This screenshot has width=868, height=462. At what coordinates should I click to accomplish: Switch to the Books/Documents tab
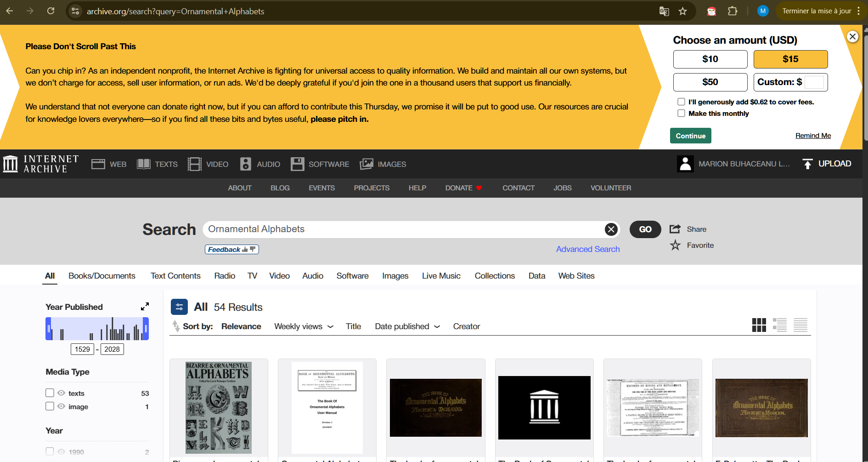click(x=102, y=276)
